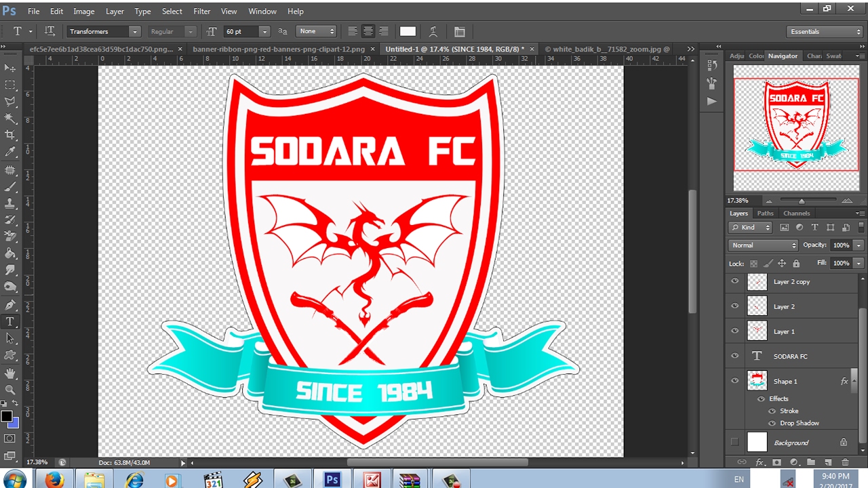This screenshot has height=488, width=868.
Task: Hide the Layer 2 copy layer
Action: [734, 281]
